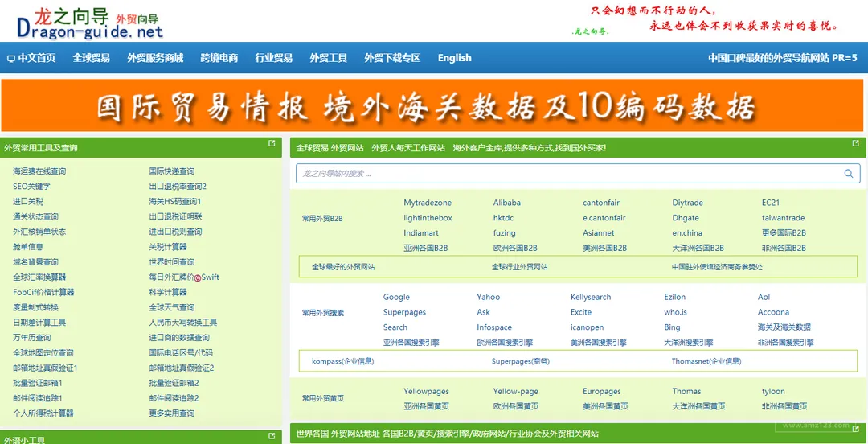Open the 全球贸易 navigation menu
The width and height of the screenshot is (868, 444).
92,58
